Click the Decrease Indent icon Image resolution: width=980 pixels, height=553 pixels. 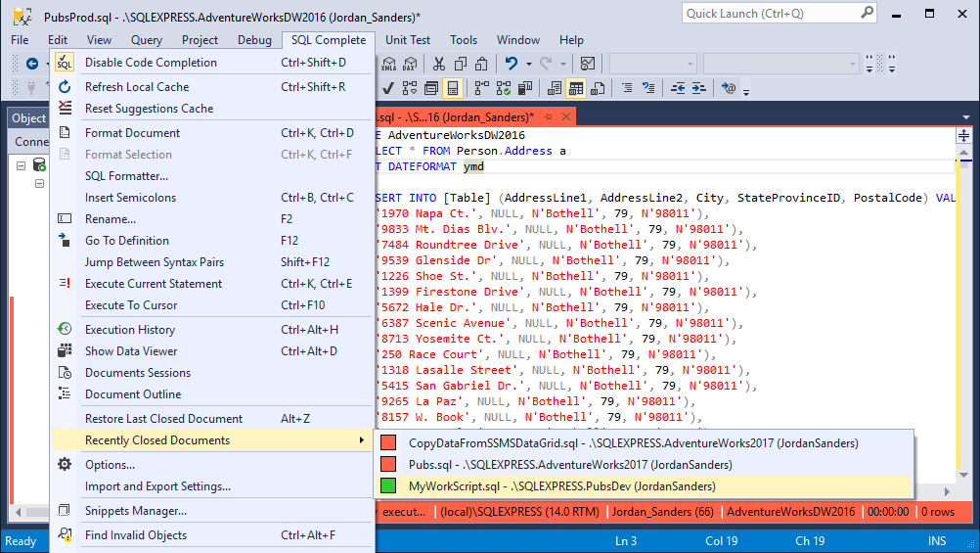click(678, 88)
